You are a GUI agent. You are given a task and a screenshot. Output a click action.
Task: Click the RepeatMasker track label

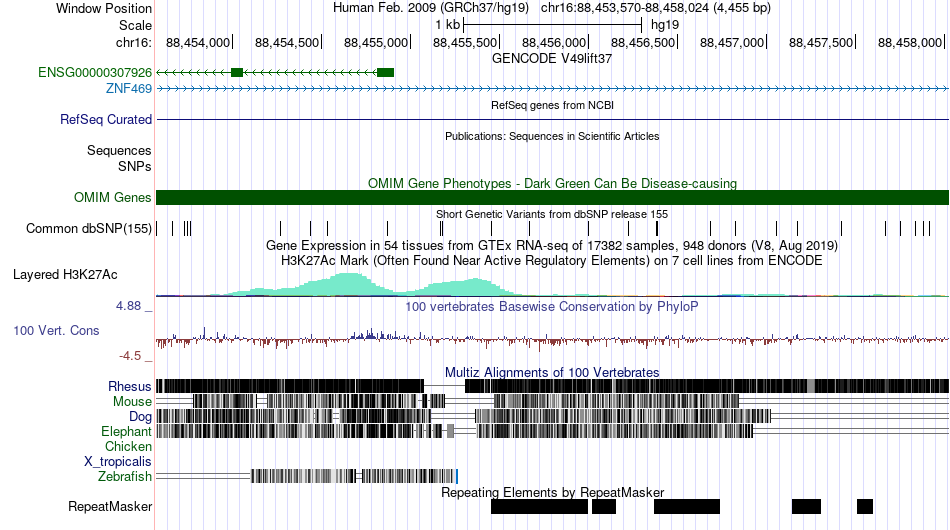[x=110, y=506]
